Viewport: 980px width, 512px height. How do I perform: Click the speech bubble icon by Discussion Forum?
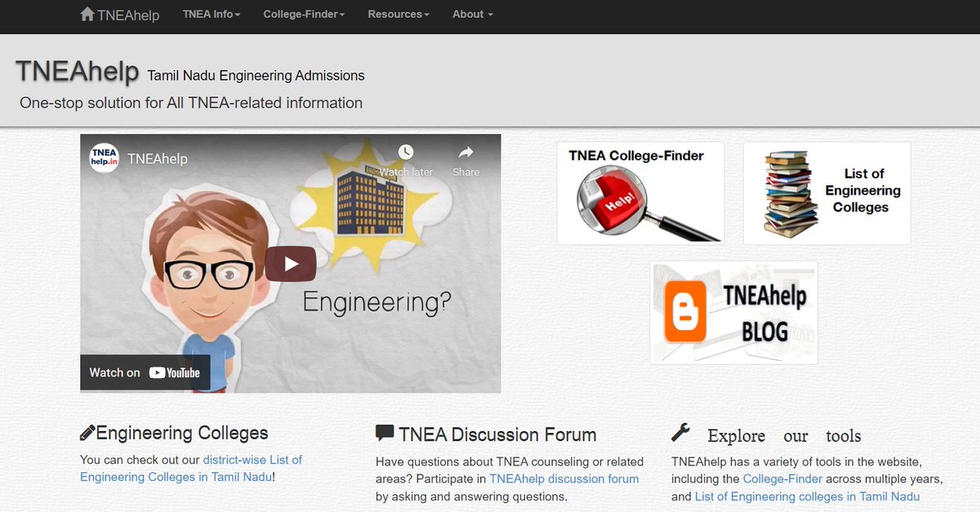click(x=385, y=433)
